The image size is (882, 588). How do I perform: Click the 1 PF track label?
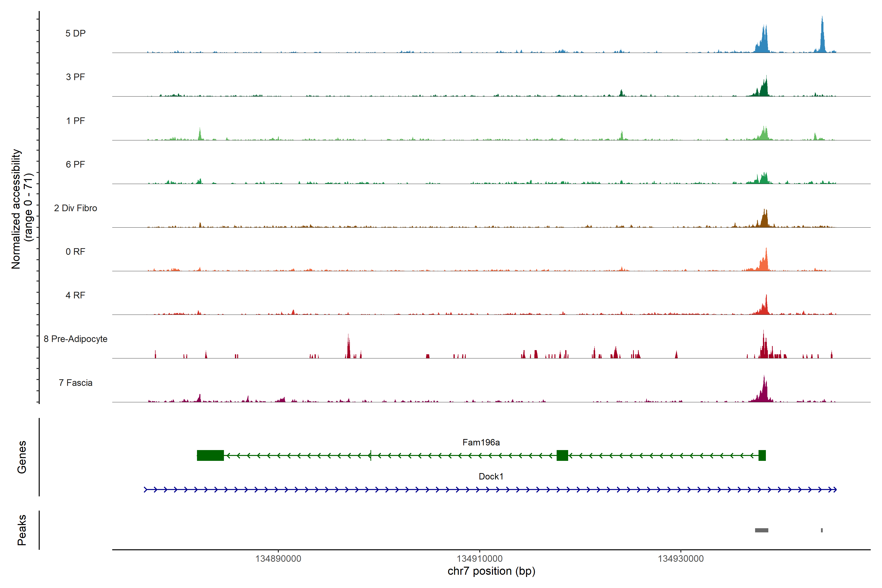coord(75,121)
